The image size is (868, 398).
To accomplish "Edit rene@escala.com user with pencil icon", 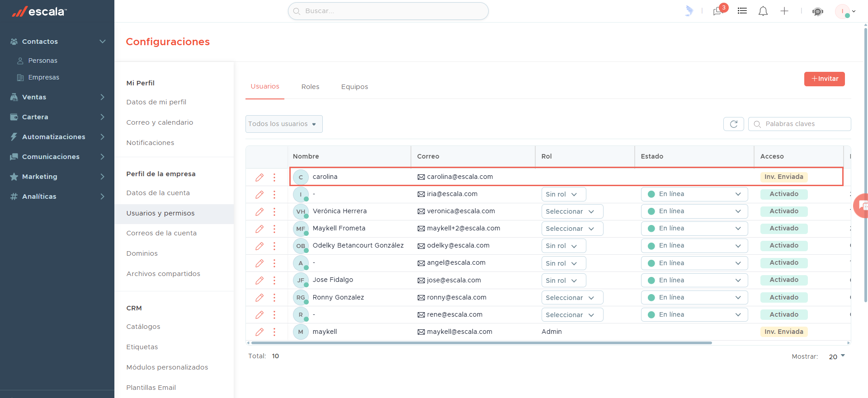I will click(x=259, y=314).
